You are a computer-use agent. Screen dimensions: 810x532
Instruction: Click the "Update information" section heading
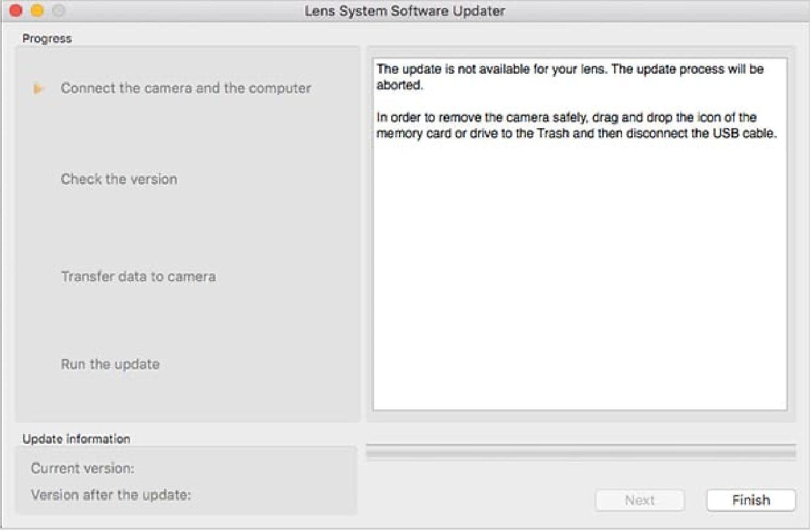coord(76,439)
